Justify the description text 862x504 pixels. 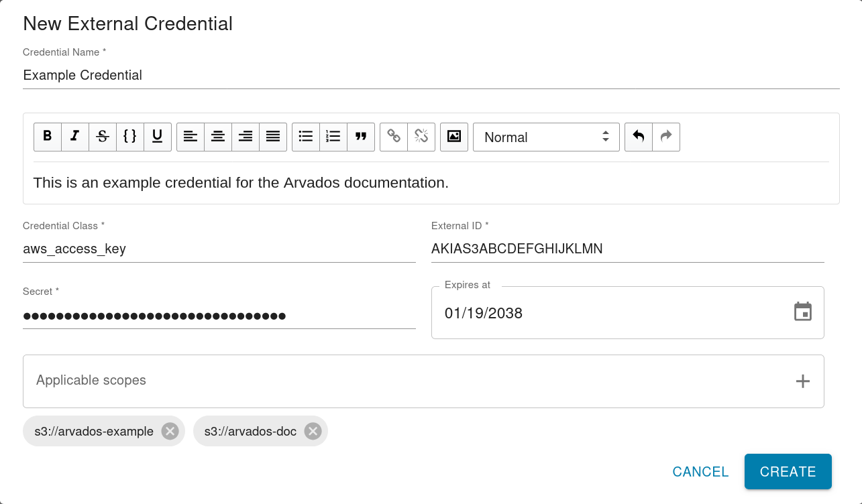[x=273, y=137]
